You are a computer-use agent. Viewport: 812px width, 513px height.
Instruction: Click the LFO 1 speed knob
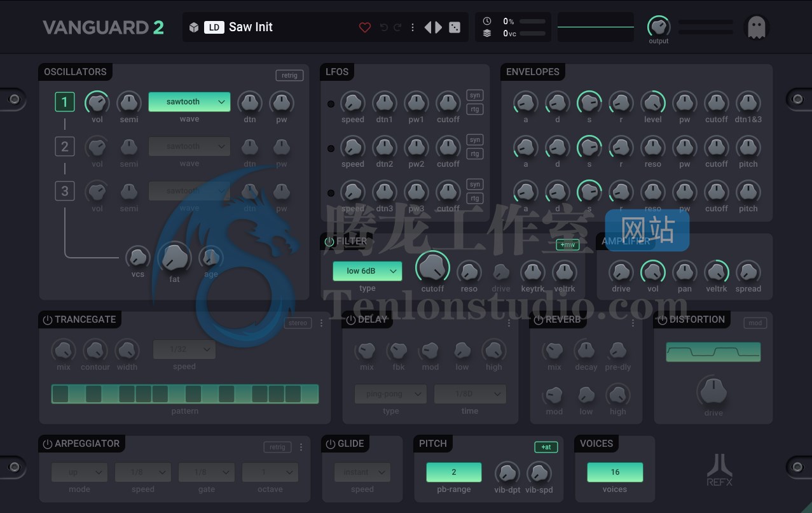click(353, 102)
